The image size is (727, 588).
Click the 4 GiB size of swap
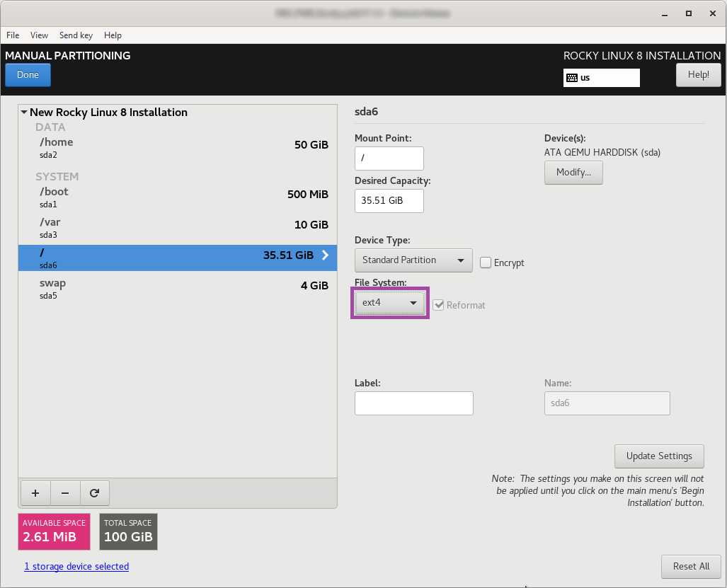(314, 286)
